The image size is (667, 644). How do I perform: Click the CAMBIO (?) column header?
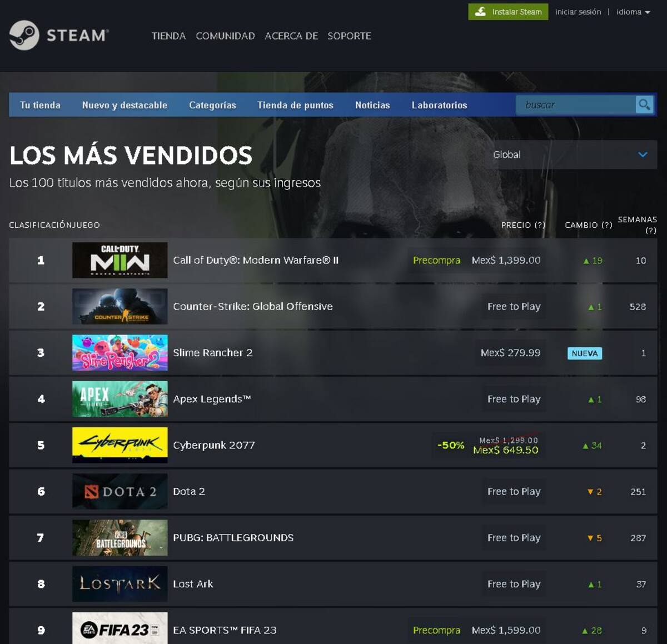589,225
